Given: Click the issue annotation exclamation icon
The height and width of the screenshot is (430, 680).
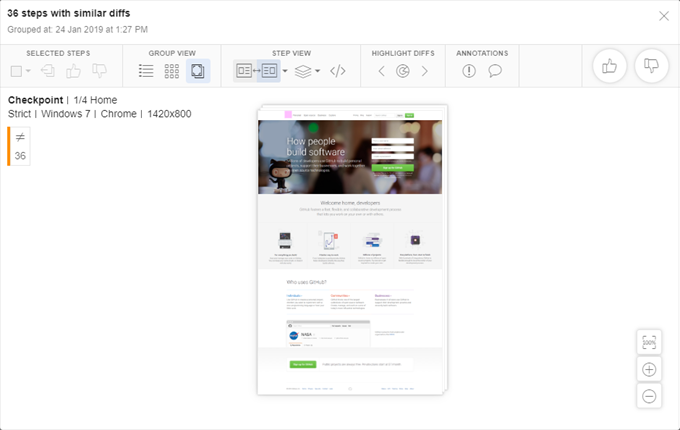Looking at the screenshot, I should pyautogui.click(x=469, y=71).
